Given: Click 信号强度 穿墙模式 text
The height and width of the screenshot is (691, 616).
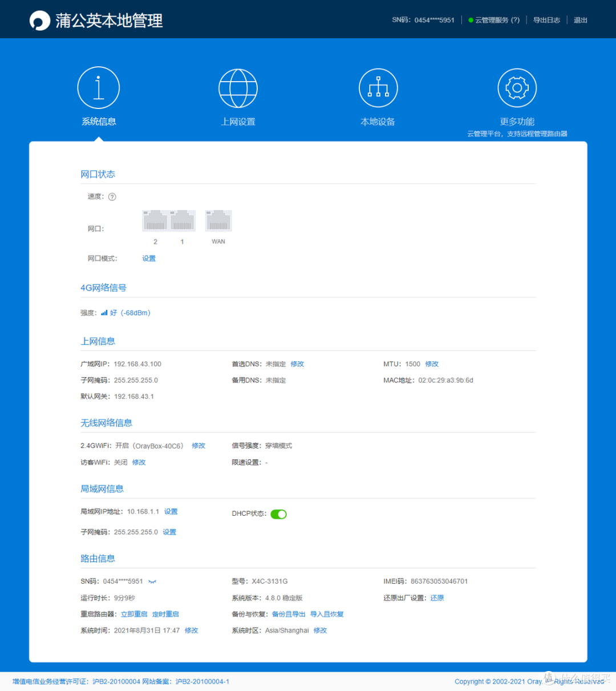Looking at the screenshot, I should (278, 446).
